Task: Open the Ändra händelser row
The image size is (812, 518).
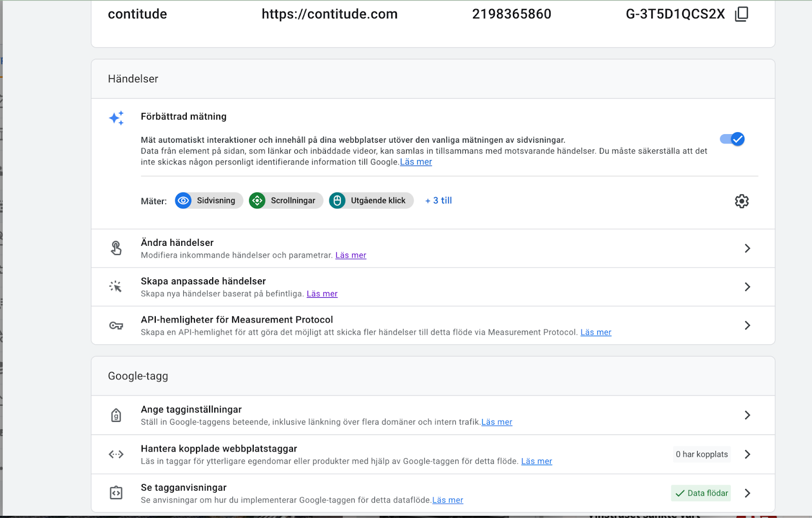Action: pyautogui.click(x=433, y=248)
